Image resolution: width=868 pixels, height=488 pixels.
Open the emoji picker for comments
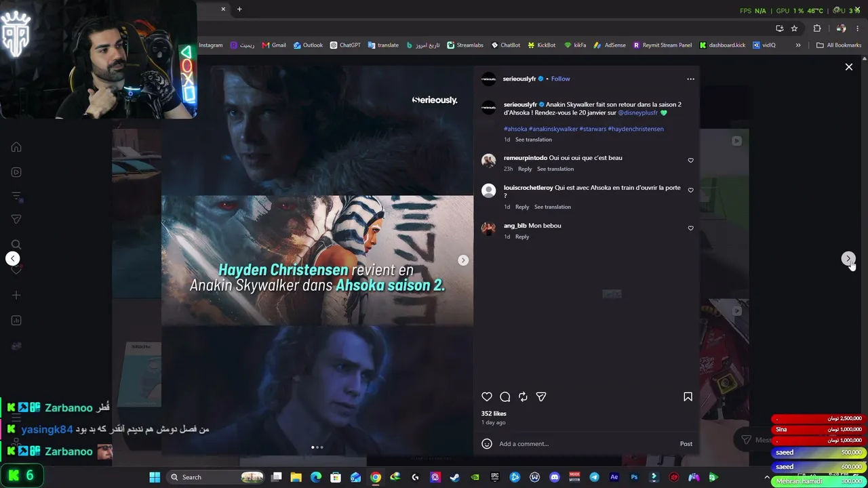click(486, 444)
